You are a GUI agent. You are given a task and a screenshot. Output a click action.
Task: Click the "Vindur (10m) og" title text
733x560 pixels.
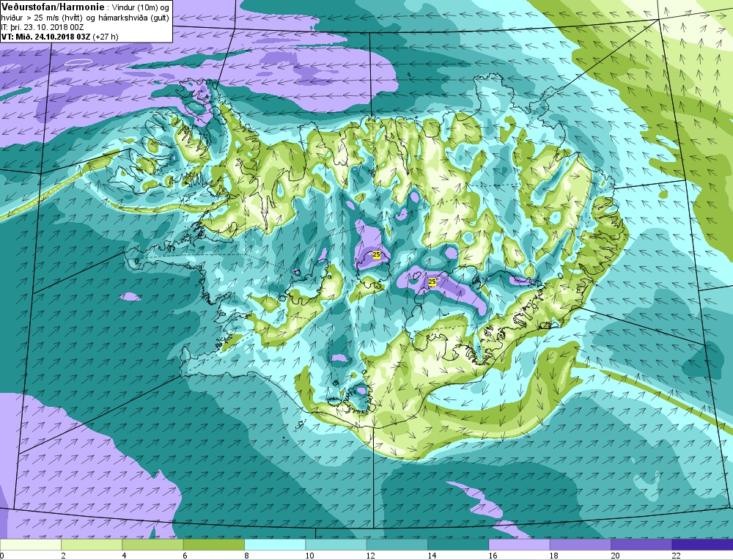141,7
